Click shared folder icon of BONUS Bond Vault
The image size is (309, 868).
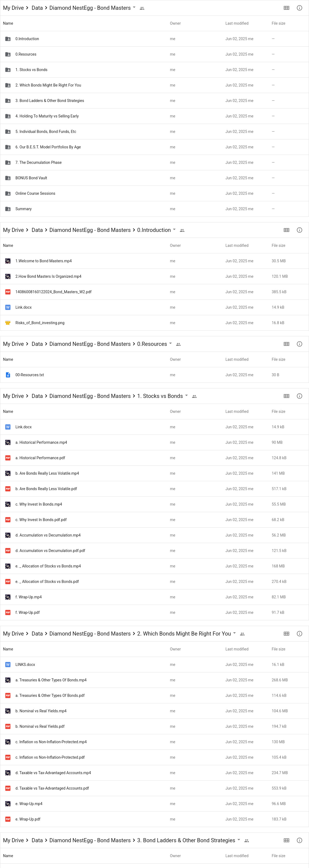pos(8,178)
